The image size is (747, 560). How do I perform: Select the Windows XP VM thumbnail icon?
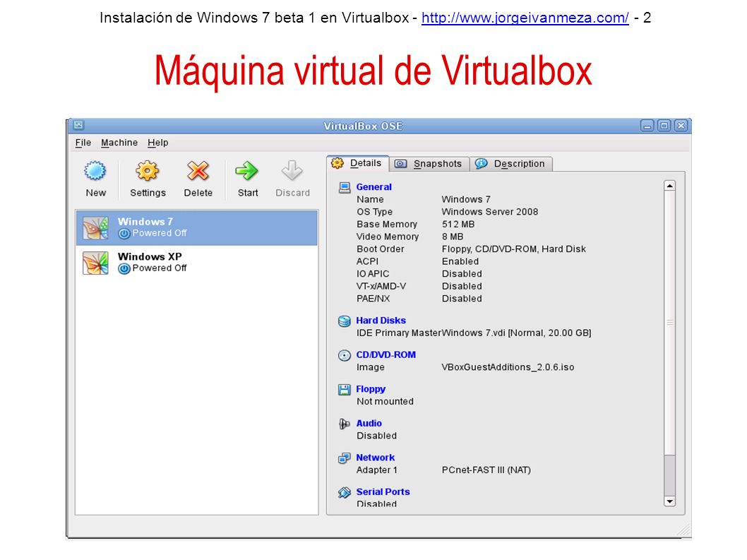click(x=95, y=263)
